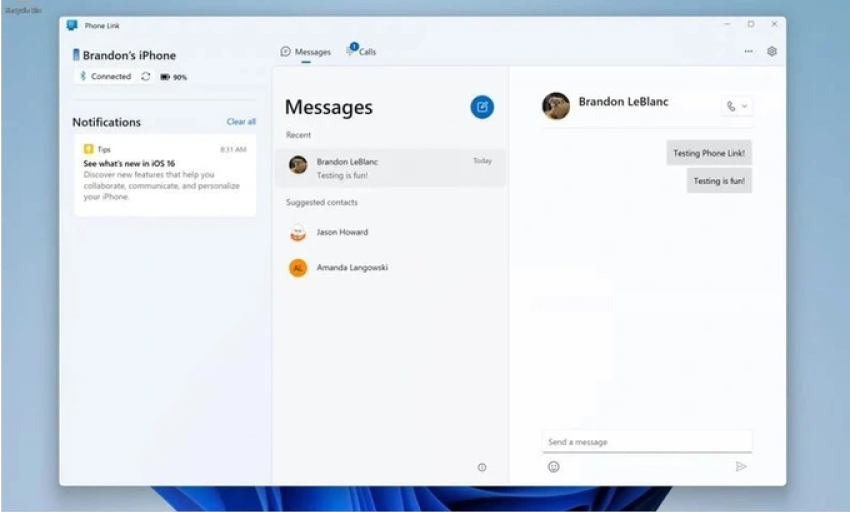This screenshot has width=850, height=512.
Task: Open the emoji picker
Action: pos(553,466)
